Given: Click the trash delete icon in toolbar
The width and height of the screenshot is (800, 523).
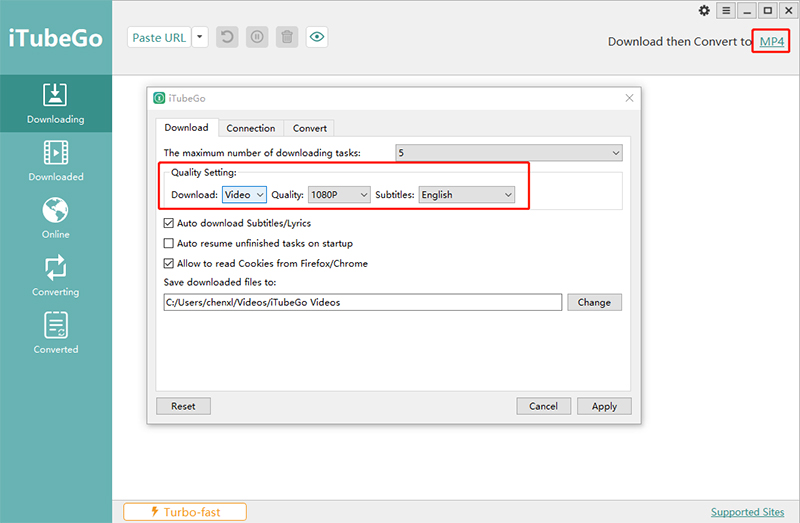Looking at the screenshot, I should [x=287, y=37].
